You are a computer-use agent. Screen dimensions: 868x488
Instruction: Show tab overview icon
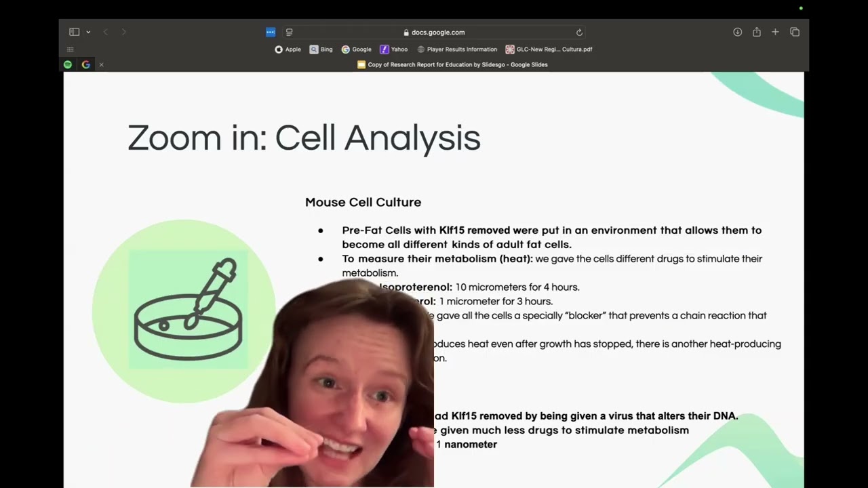coord(795,32)
